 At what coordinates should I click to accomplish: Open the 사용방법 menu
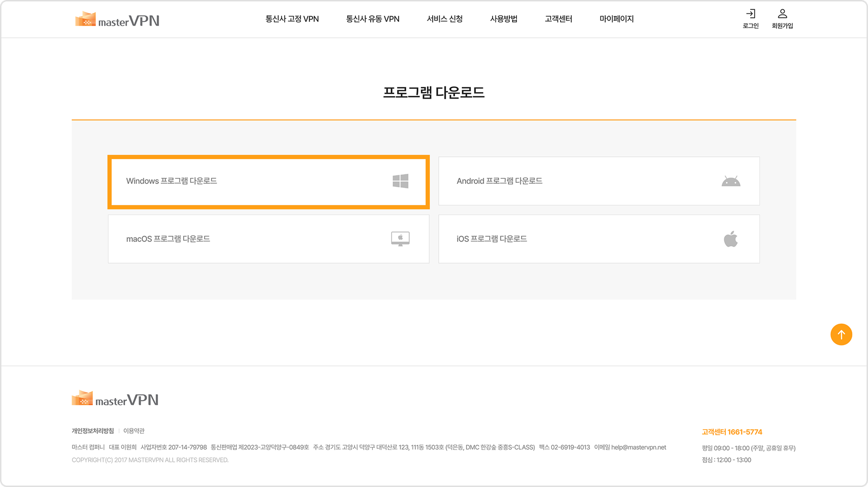(x=503, y=19)
